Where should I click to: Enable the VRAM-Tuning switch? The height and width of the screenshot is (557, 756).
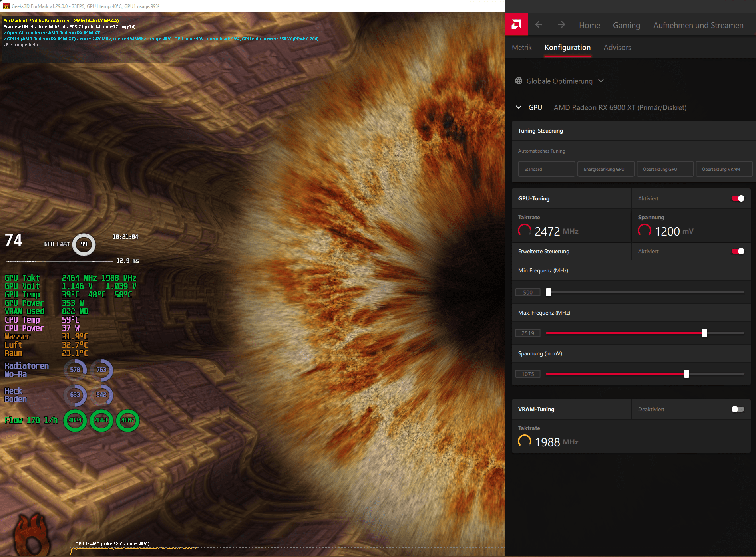738,409
